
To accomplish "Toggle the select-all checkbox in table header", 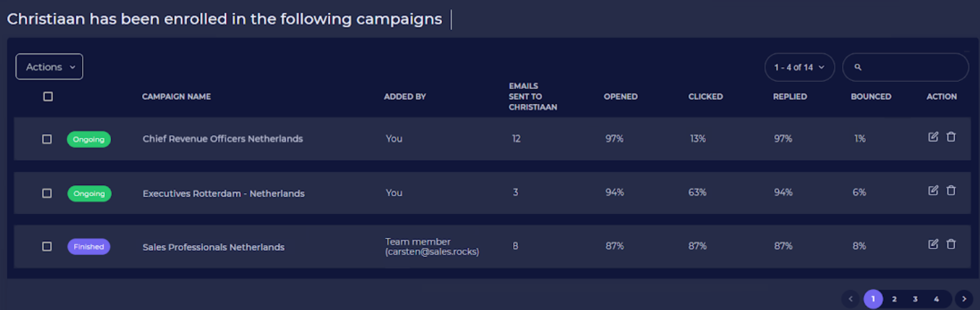I will pyautogui.click(x=48, y=96).
